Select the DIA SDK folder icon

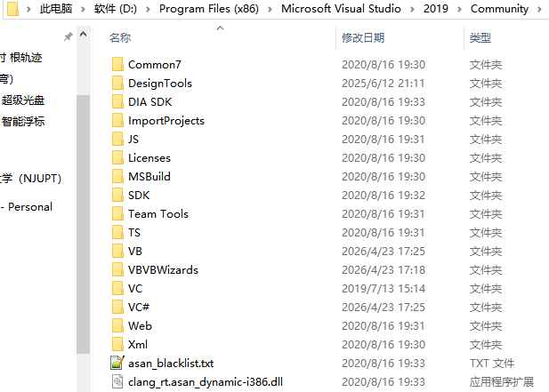pyautogui.click(x=117, y=101)
